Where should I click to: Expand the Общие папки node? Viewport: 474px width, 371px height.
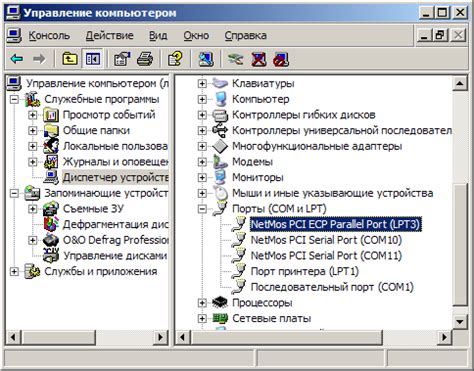(x=32, y=130)
